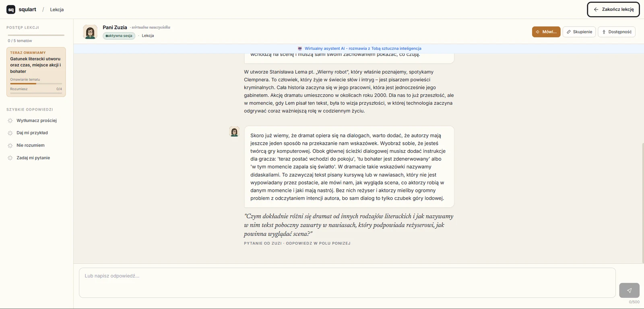The height and width of the screenshot is (309, 644).
Task: Click the 0/500 character counter
Action: [x=634, y=302]
